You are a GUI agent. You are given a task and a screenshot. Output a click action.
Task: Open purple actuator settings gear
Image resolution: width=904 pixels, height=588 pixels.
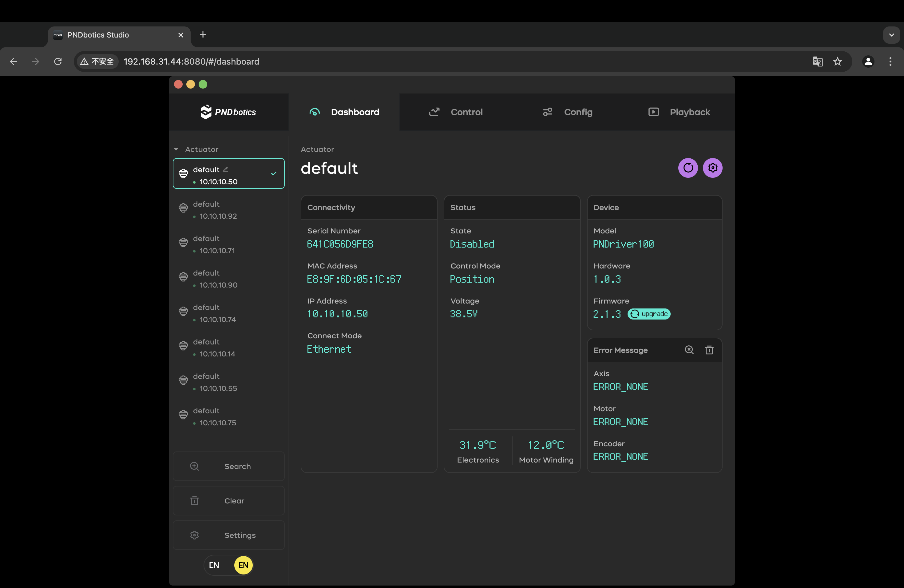[x=712, y=168]
